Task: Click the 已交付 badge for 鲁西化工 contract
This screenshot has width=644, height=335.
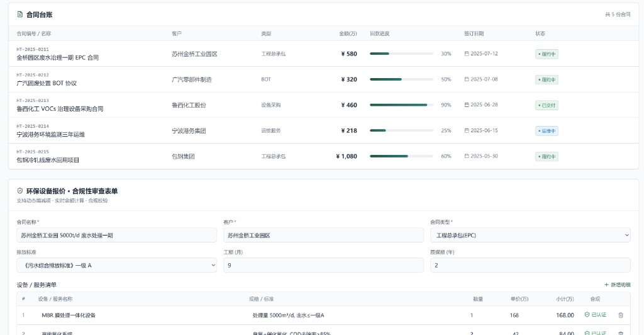Action: [x=547, y=105]
